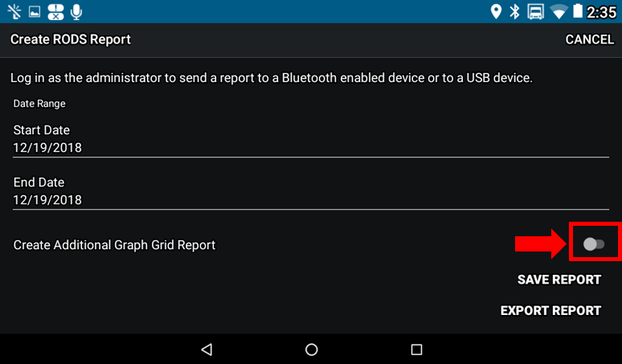Open the End Date field

(x=311, y=192)
